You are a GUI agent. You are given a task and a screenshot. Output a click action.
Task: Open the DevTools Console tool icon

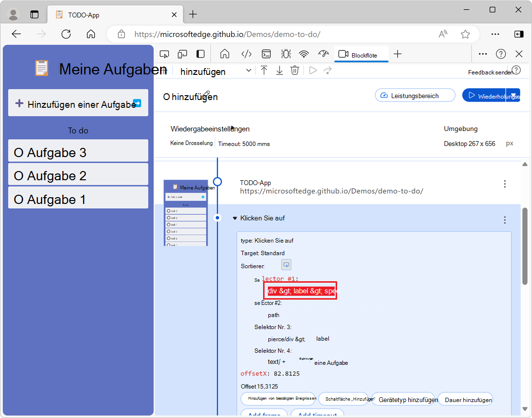266,54
